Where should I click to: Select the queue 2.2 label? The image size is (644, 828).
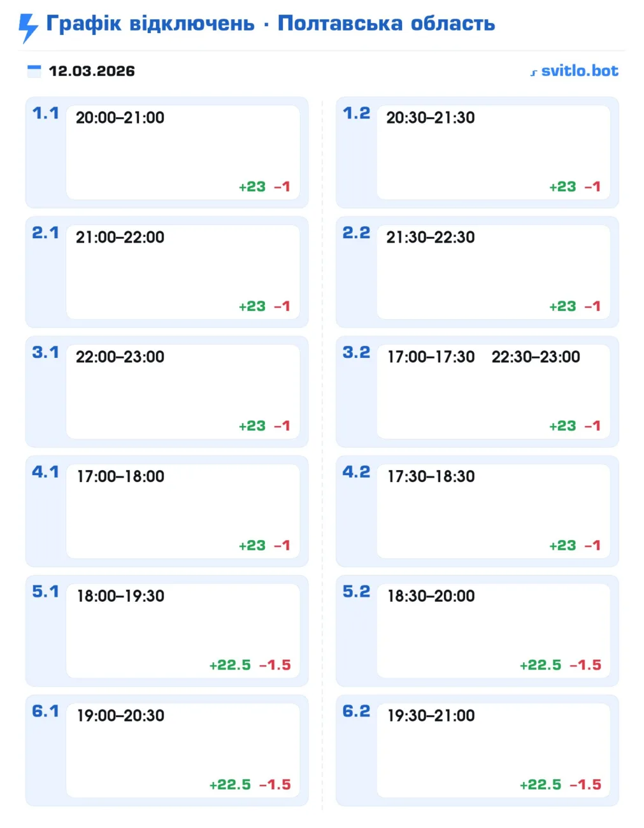(x=356, y=233)
